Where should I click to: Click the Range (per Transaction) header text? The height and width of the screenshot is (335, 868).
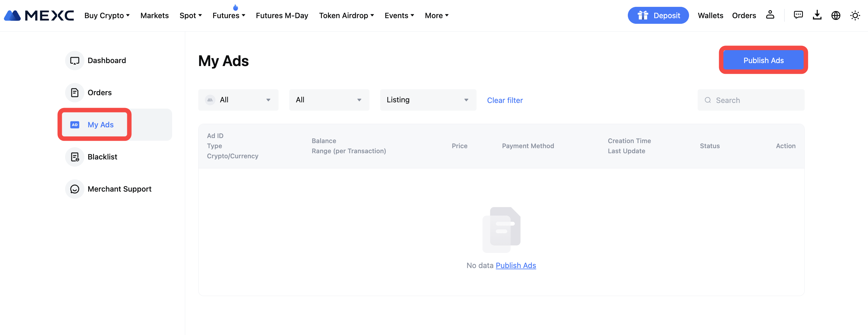[x=349, y=151]
